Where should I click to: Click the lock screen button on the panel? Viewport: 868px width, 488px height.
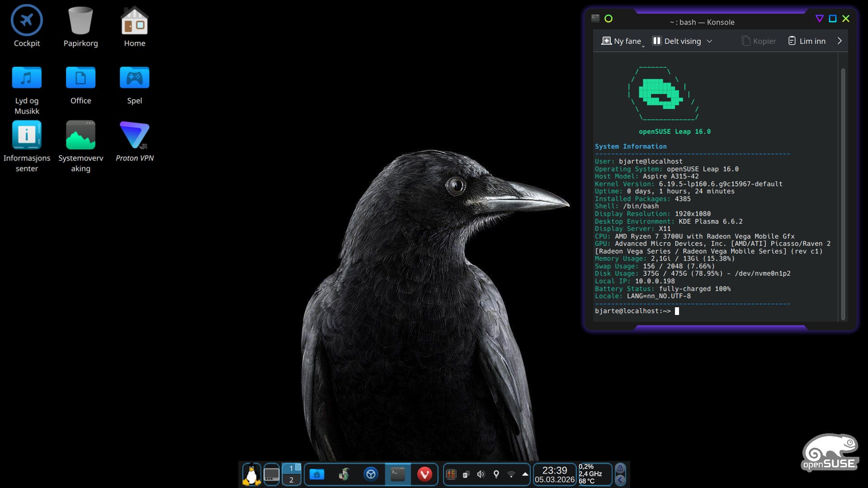[x=620, y=469]
